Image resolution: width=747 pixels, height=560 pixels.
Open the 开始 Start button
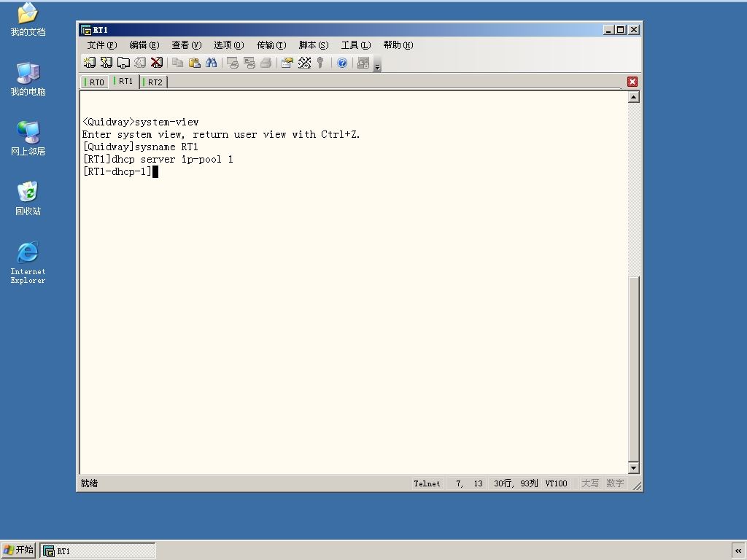point(18,551)
